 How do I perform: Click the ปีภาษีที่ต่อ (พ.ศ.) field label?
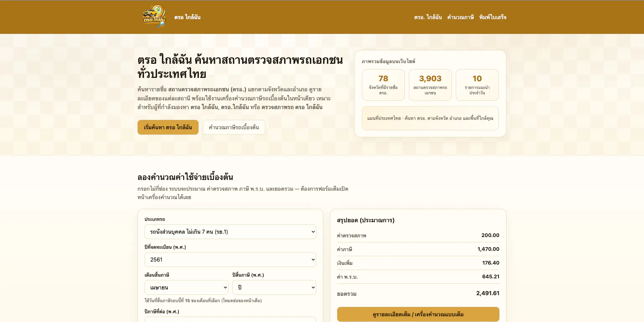tap(162, 312)
